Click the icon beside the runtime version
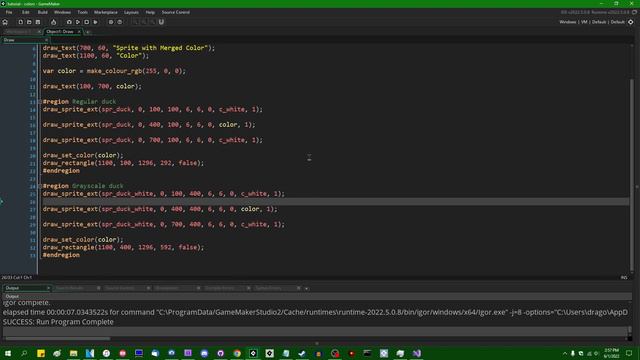The height and width of the screenshot is (360, 640). coord(634,12)
